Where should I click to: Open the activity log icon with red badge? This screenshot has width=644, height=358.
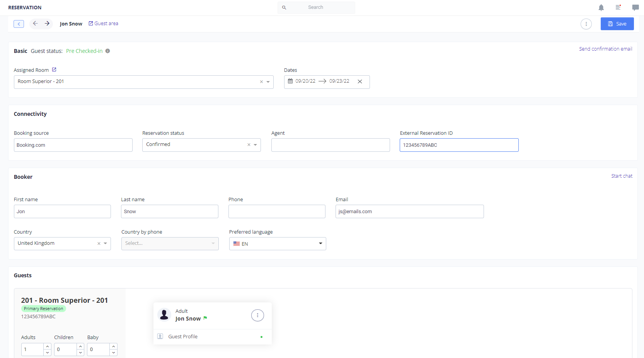pos(618,7)
